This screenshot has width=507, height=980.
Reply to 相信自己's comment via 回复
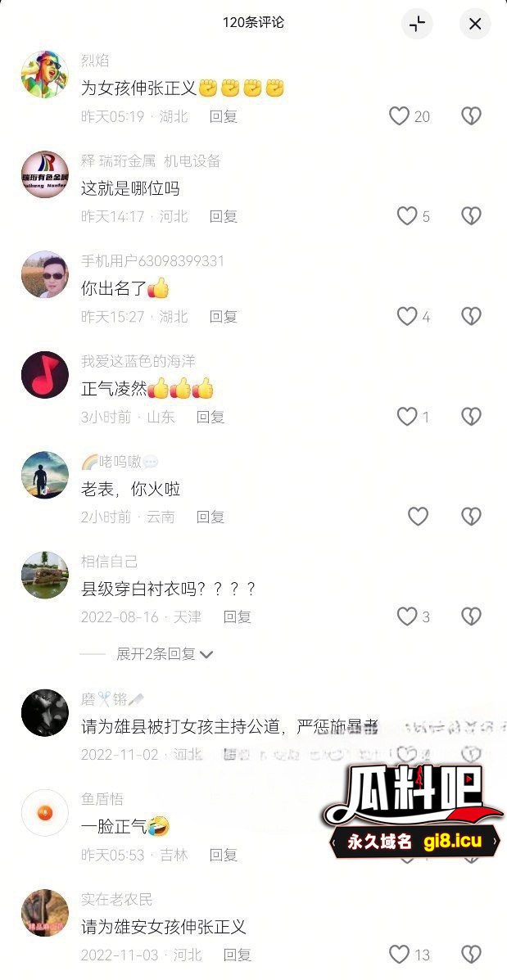pos(237,616)
